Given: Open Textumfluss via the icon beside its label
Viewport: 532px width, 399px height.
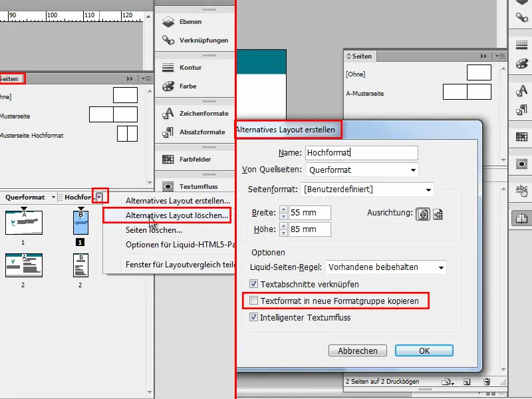Looking at the screenshot, I should click(168, 186).
